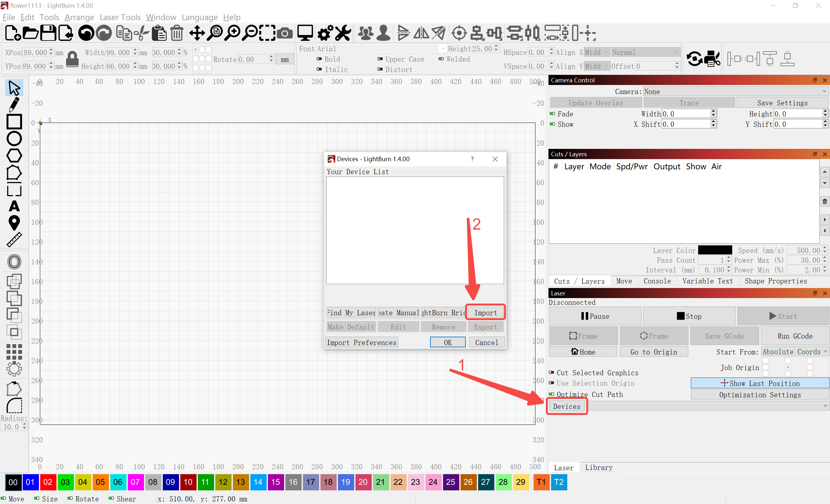The image size is (830, 504).
Task: Select the red 02 layer color
Action: pyautogui.click(x=48, y=482)
